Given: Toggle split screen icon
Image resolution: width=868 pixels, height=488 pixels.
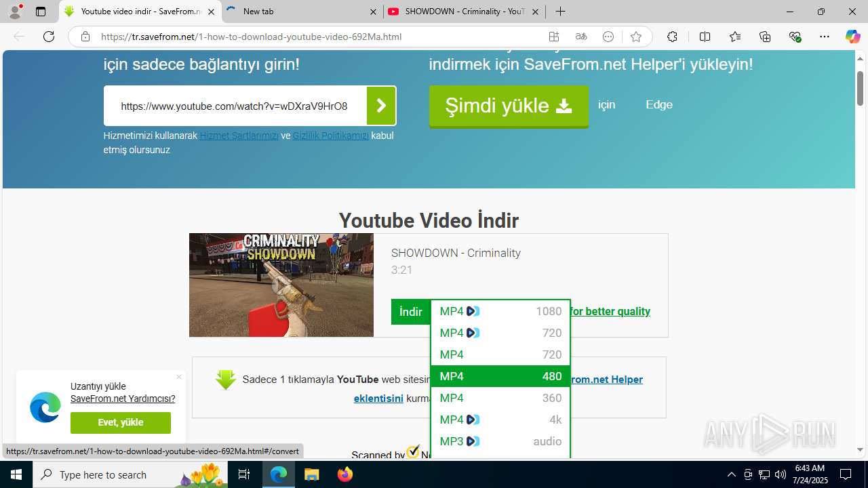Looking at the screenshot, I should [705, 37].
